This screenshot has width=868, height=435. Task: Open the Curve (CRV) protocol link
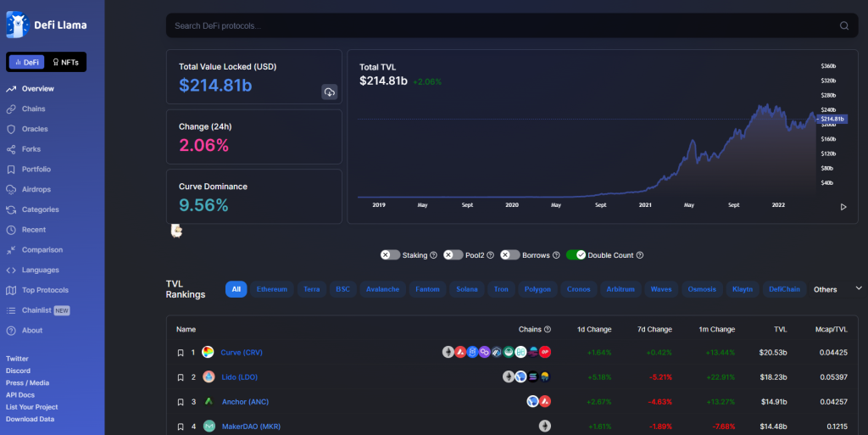(x=242, y=353)
